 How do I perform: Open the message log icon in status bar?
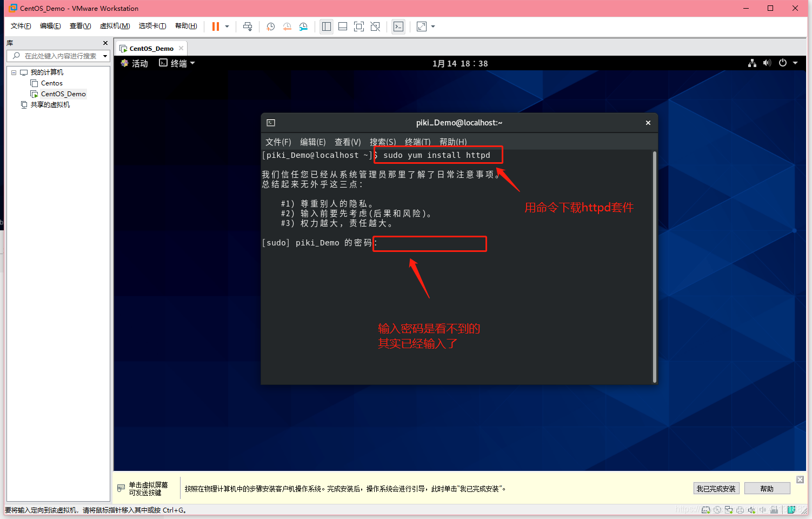(x=791, y=510)
